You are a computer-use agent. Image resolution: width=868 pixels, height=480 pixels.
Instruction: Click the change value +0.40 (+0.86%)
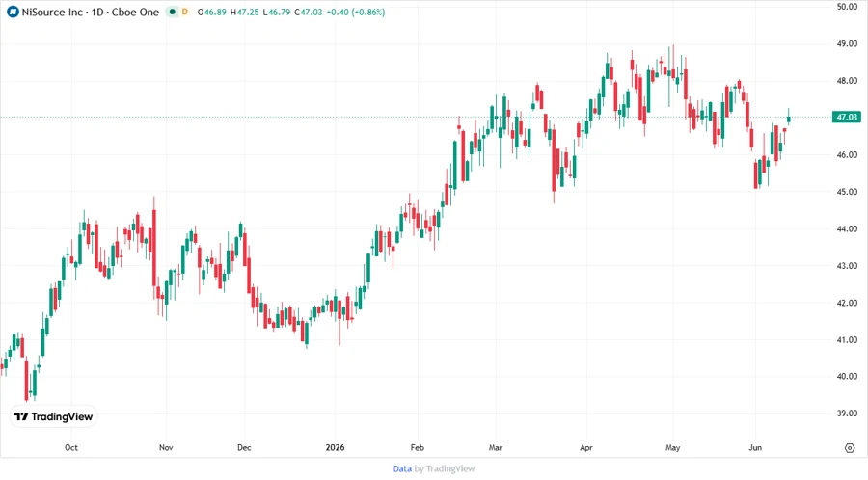point(355,13)
